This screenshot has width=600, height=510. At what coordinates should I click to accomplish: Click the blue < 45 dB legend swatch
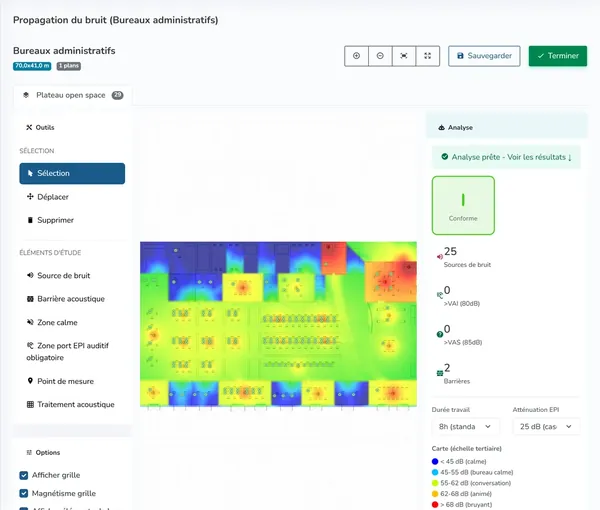[435, 461]
